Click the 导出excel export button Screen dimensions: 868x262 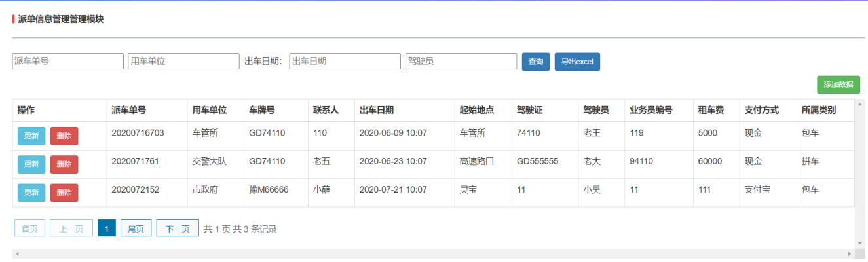coord(577,62)
